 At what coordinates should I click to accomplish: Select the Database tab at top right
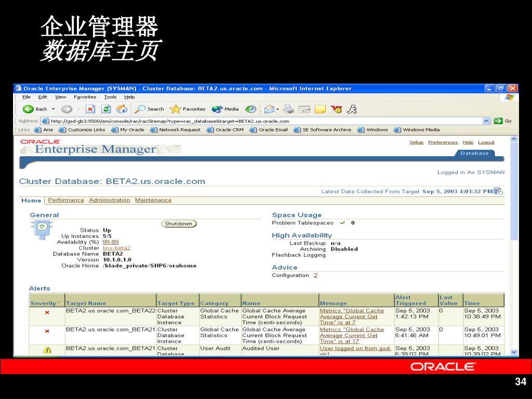click(x=474, y=153)
